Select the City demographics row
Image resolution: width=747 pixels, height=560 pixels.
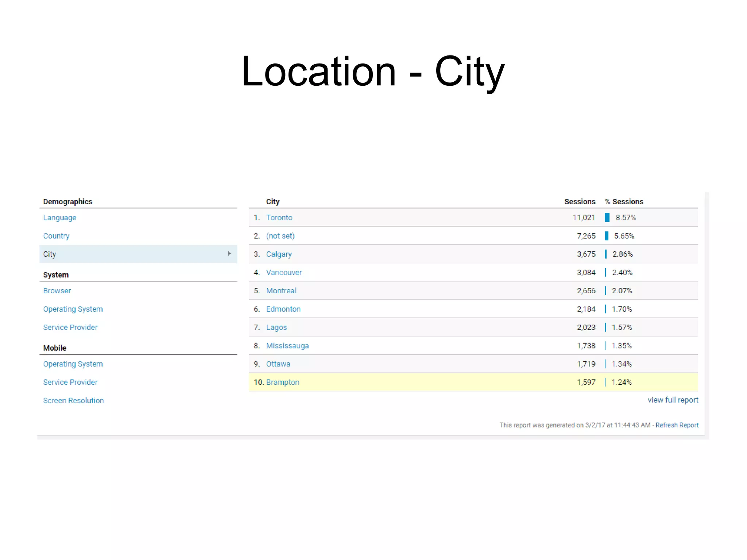(x=138, y=254)
